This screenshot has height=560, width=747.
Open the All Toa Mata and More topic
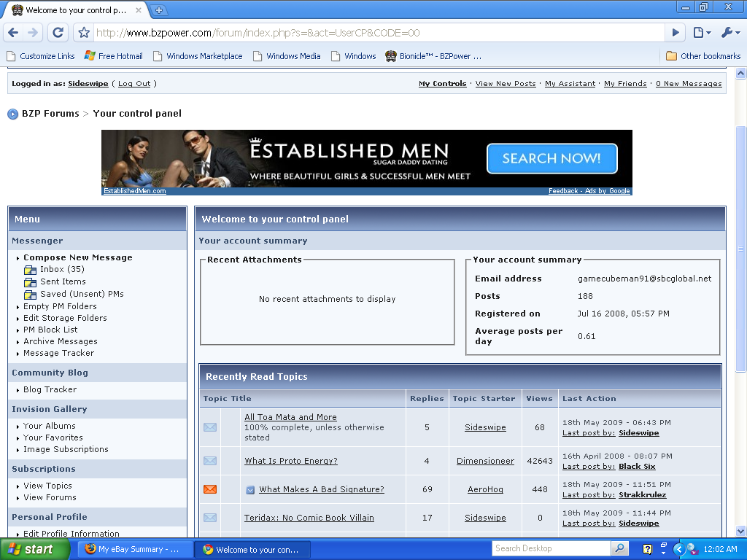(290, 417)
